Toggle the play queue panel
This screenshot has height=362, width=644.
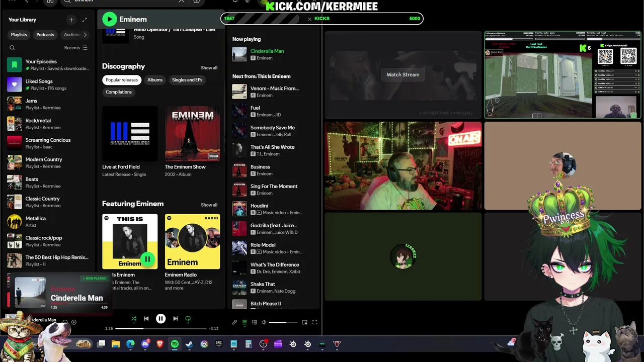[x=245, y=322]
